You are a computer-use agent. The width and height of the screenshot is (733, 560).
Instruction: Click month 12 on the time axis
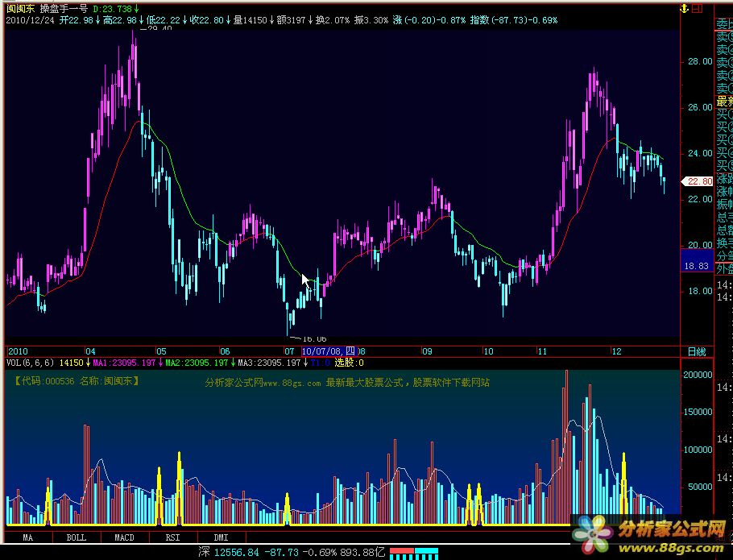point(617,351)
